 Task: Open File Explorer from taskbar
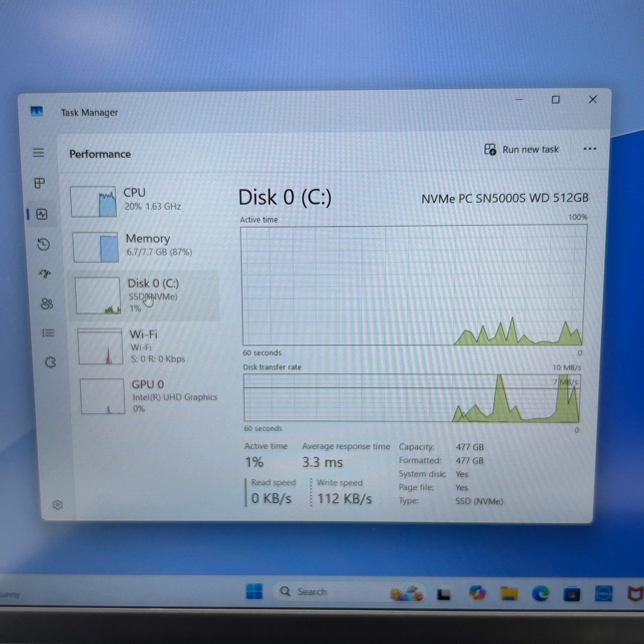(509, 593)
